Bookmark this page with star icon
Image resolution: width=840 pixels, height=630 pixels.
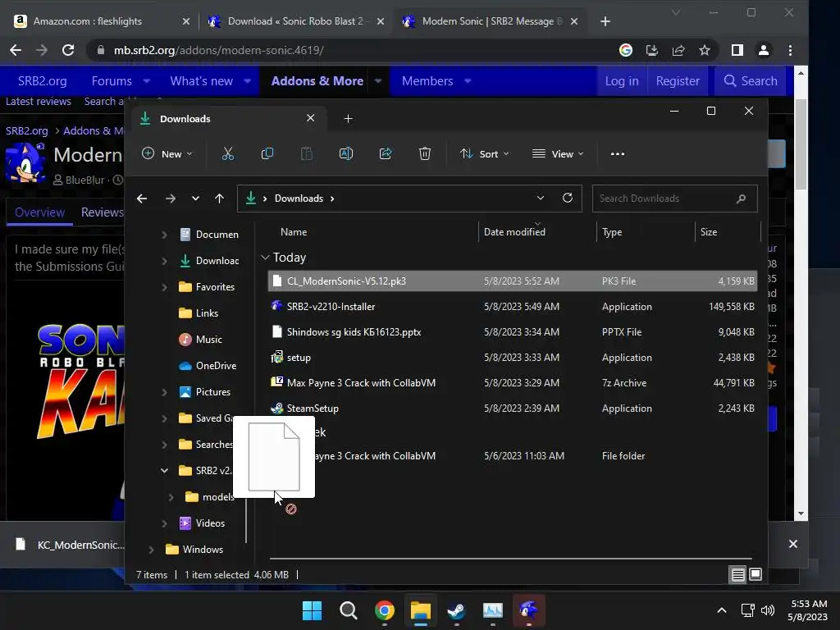(x=705, y=50)
